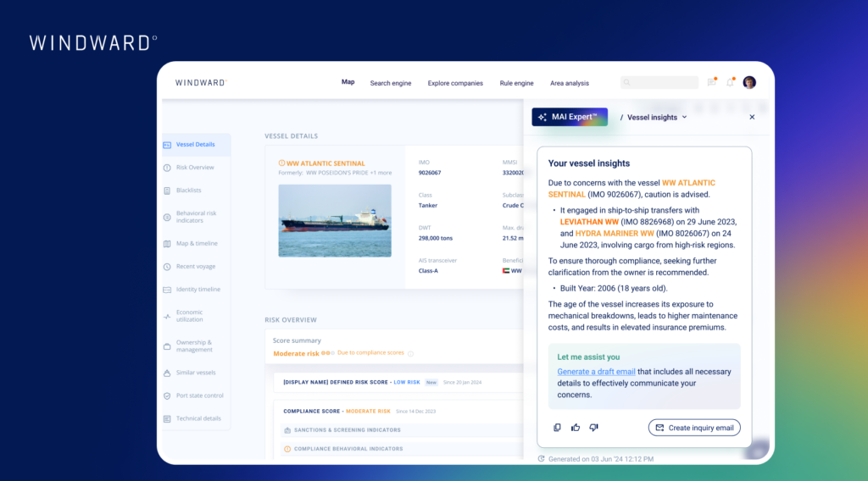Viewport: 868px width, 481px height.
Task: Open the Explore companies tab
Action: click(455, 83)
